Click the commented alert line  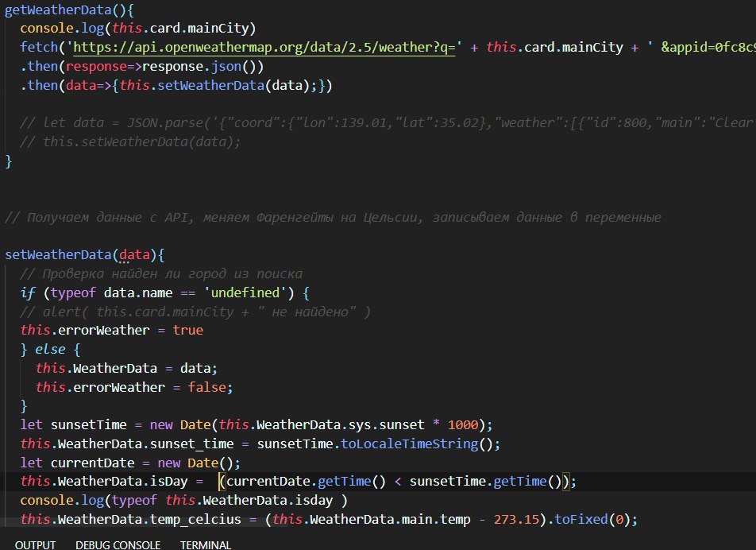tap(195, 312)
